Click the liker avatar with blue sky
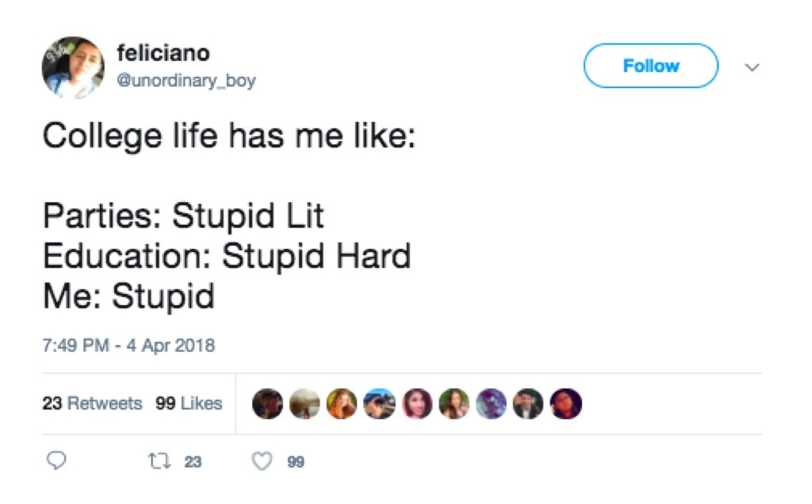Viewport: 812px width, 504px height. click(379, 403)
